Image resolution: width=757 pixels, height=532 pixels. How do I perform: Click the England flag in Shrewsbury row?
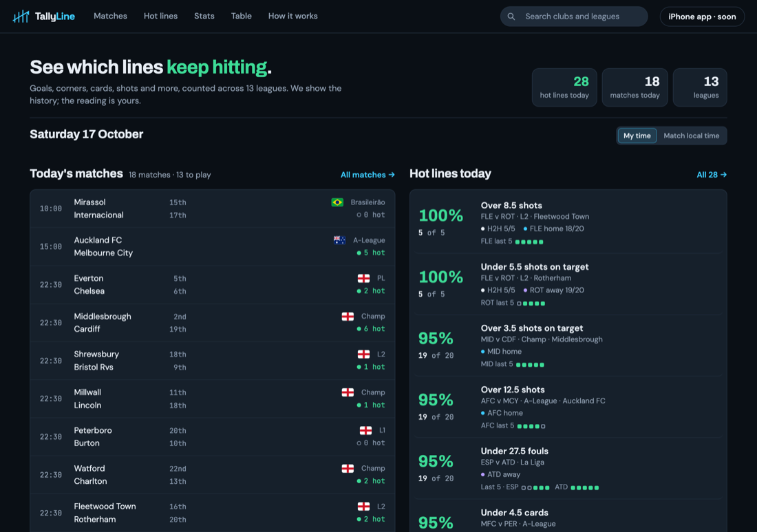pos(363,354)
